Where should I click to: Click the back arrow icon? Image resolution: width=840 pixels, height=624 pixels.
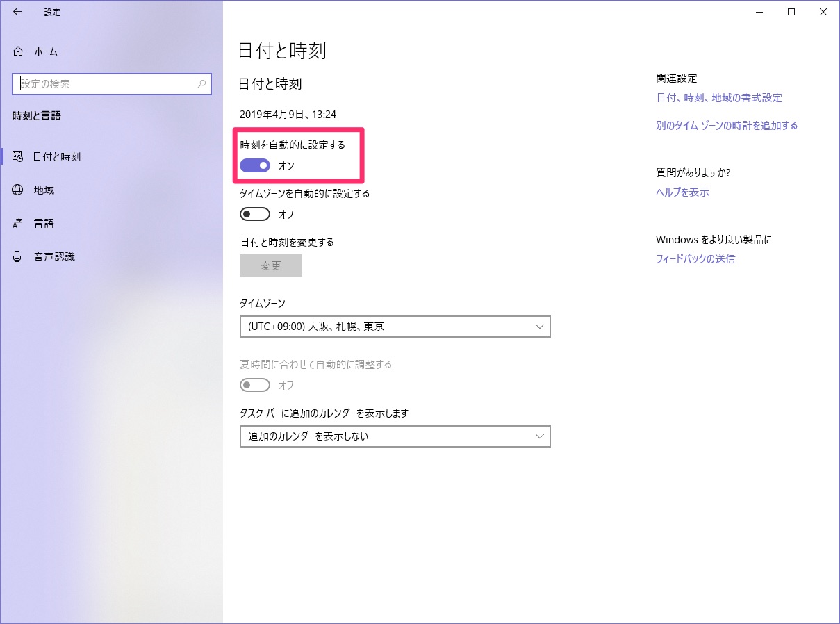pyautogui.click(x=17, y=12)
